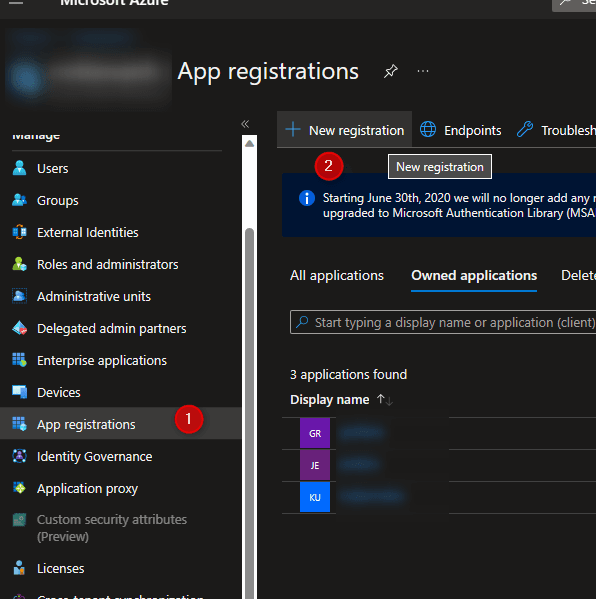The image size is (596, 599).
Task: Open Licenses in the sidebar
Action: click(x=61, y=569)
